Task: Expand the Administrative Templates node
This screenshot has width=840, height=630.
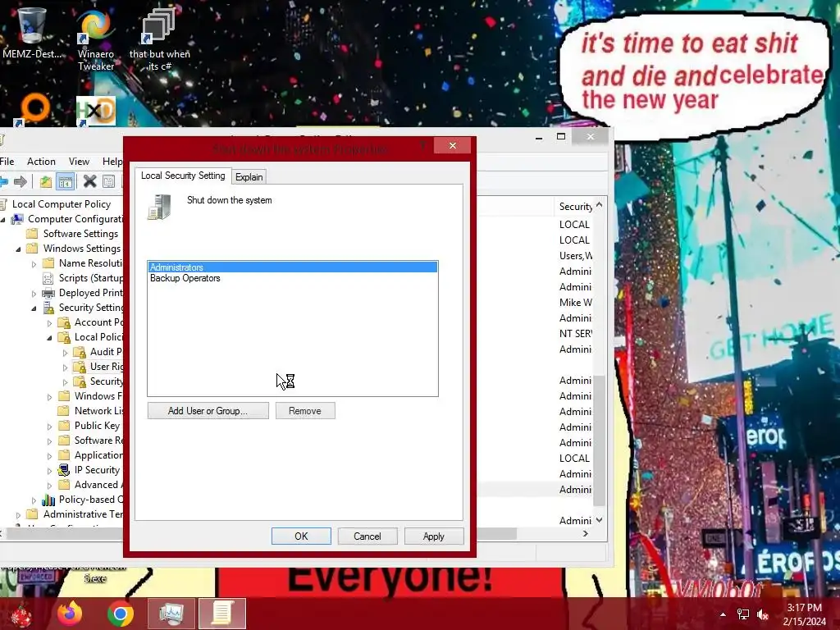Action: tap(18, 515)
